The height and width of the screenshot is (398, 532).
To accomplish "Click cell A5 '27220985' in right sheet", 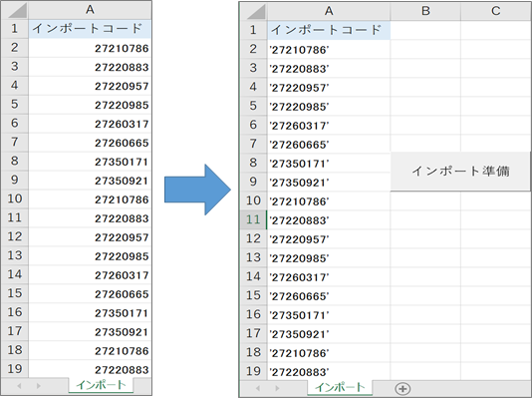I will 329,107.
